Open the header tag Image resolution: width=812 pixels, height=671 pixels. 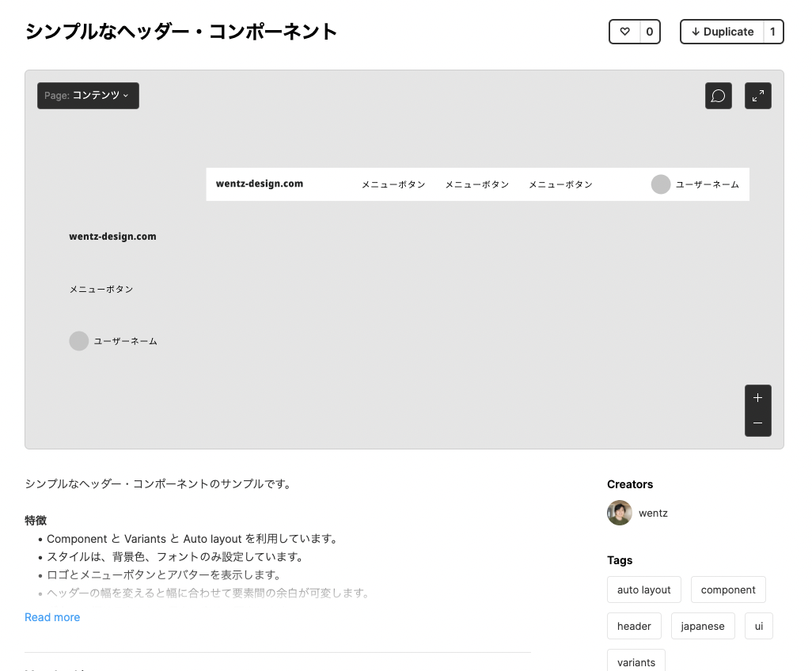pyautogui.click(x=634, y=625)
